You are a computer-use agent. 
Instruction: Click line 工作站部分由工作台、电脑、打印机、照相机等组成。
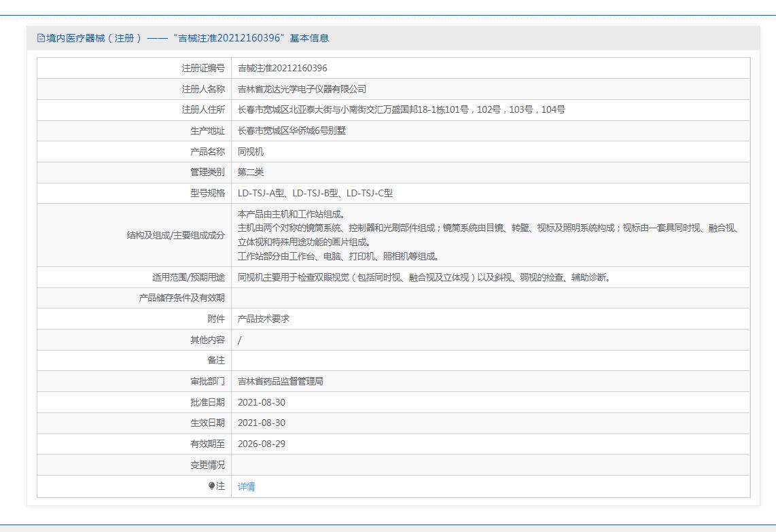point(338,256)
